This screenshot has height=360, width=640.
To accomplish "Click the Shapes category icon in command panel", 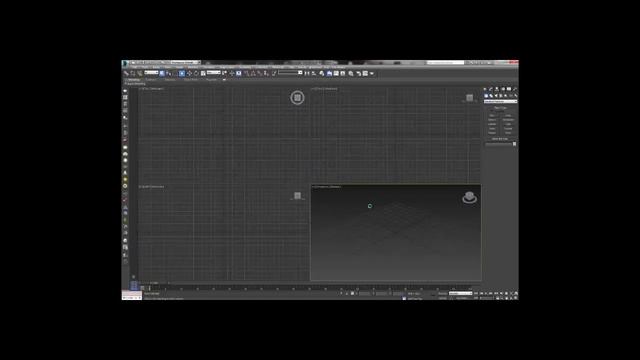I will tap(491, 96).
